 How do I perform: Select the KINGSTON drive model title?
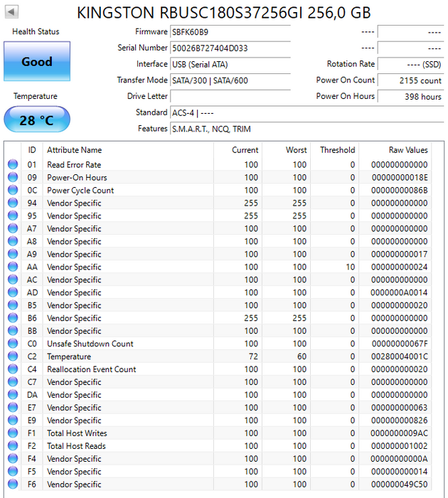[x=224, y=13]
